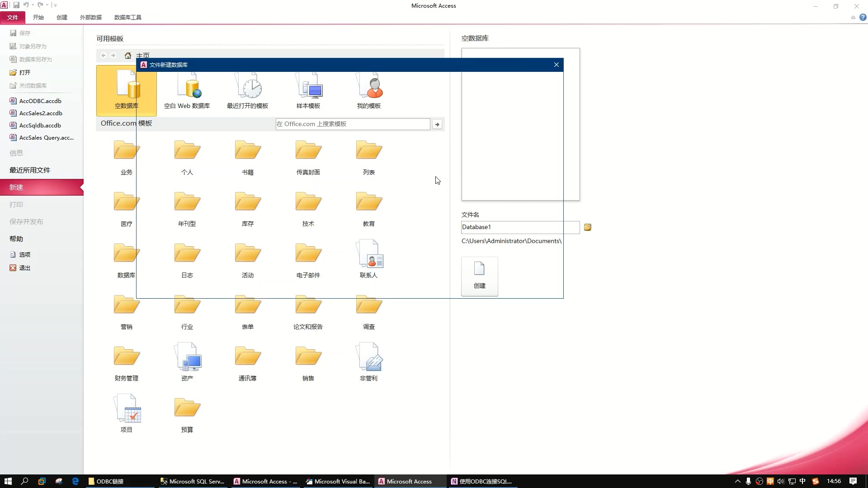Open the ODBC链接 folder in taskbar
This screenshot has height=488, width=868.
(120, 481)
